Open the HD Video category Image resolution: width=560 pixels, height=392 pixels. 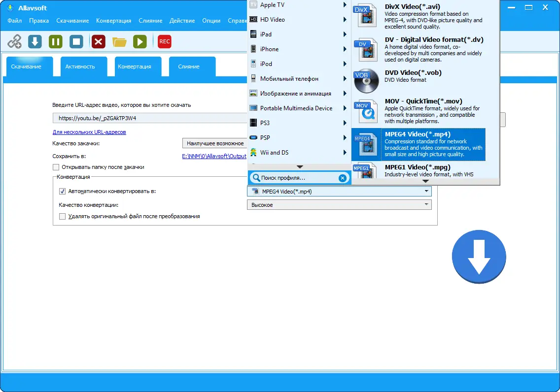coord(298,20)
